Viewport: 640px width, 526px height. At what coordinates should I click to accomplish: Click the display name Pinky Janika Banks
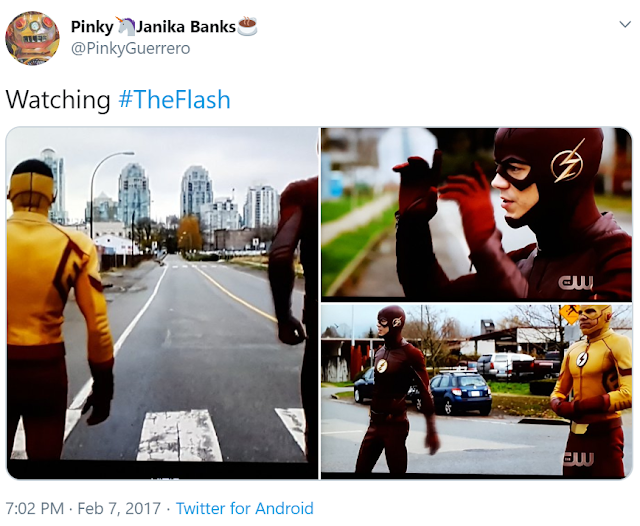(x=164, y=27)
